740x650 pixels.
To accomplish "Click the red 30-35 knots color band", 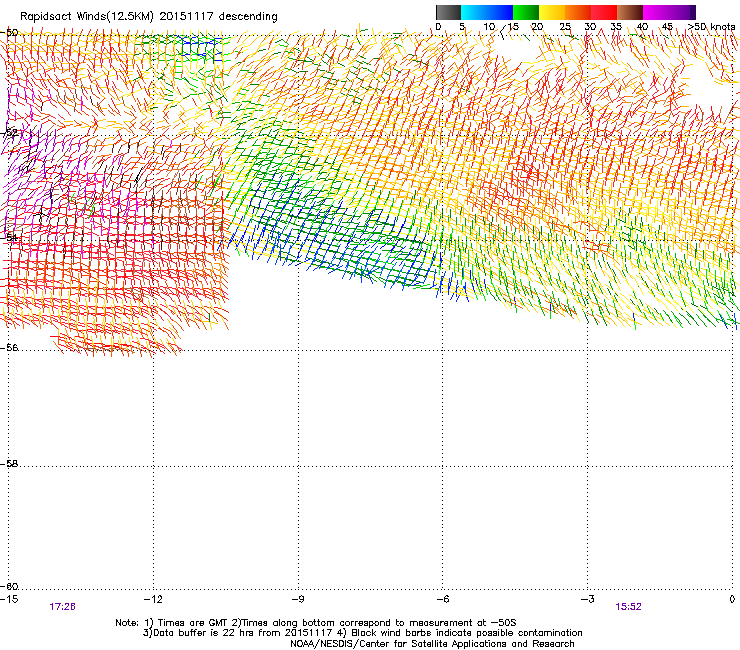I will click(x=604, y=12).
